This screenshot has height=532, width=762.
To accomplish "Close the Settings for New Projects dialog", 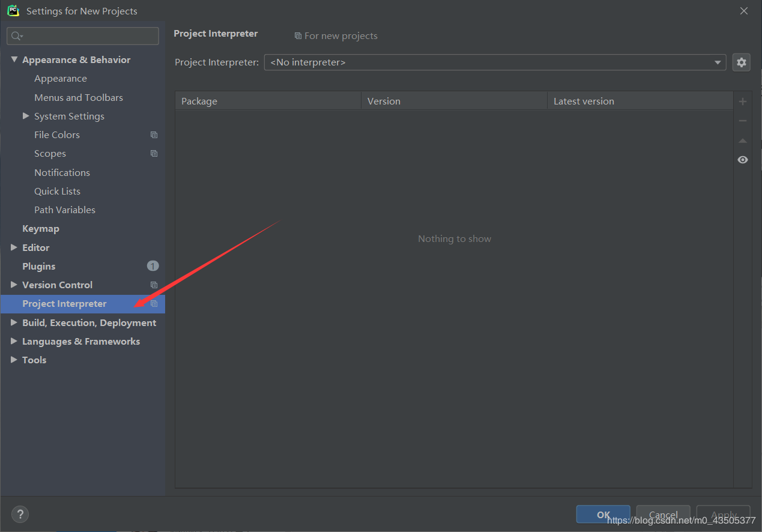I will 743,11.
